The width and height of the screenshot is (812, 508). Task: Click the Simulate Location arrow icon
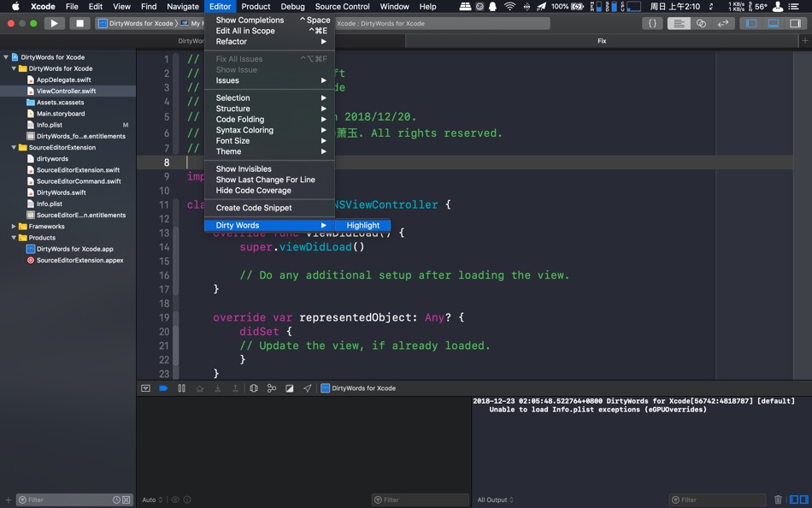click(307, 388)
